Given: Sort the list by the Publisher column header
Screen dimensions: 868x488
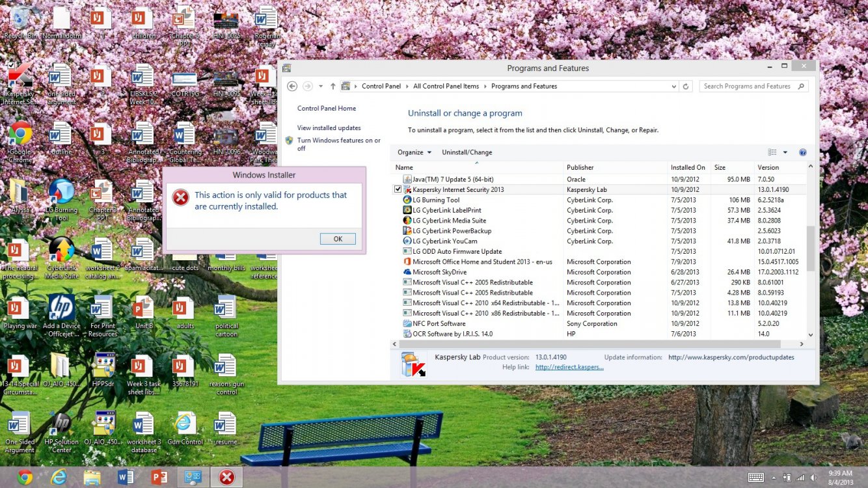Looking at the screenshot, I should (x=580, y=167).
